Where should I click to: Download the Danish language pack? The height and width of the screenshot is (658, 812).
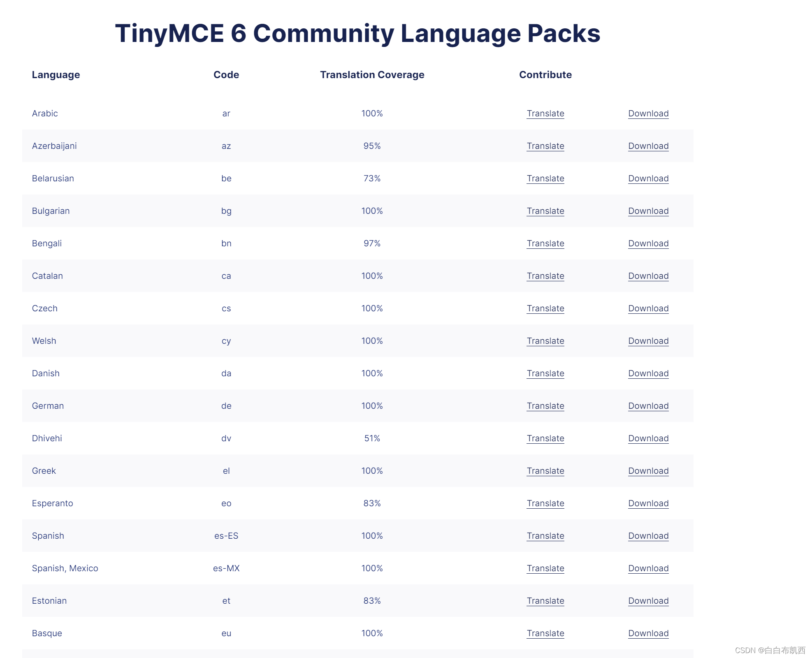648,373
